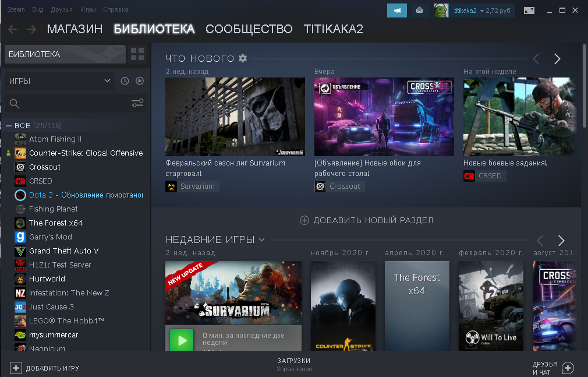Go to the СООБЩЕСТВО tab
The height and width of the screenshot is (377, 588).
tap(249, 29)
